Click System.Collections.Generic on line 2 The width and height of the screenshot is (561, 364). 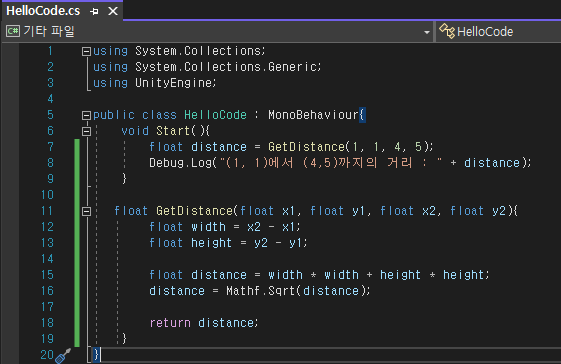pos(226,67)
